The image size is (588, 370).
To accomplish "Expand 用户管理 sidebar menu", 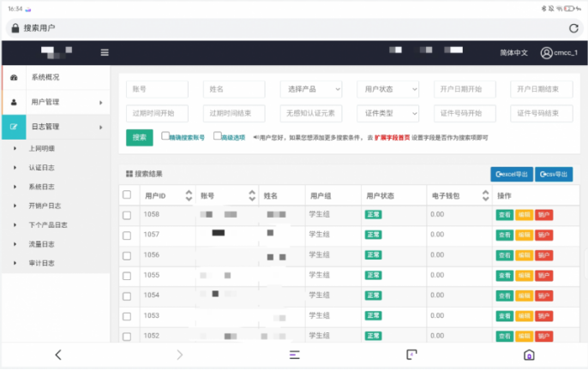I will coord(56,102).
